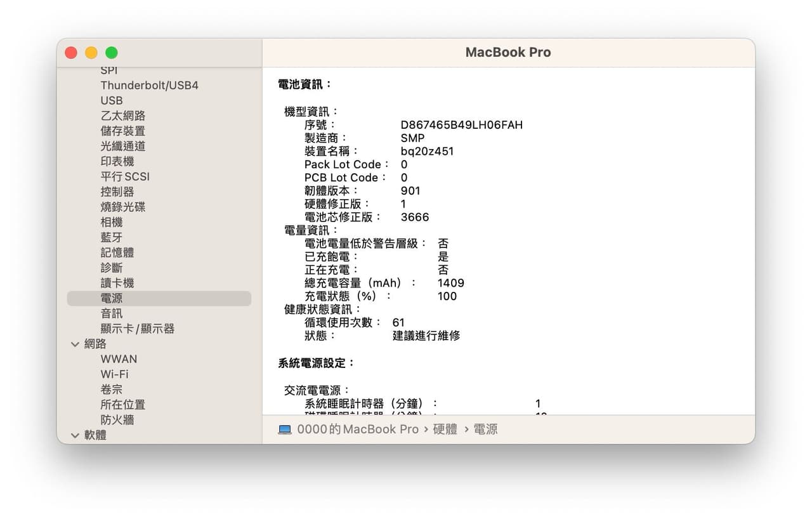
Task: Select 讀卡機 sidebar item
Action: click(117, 283)
